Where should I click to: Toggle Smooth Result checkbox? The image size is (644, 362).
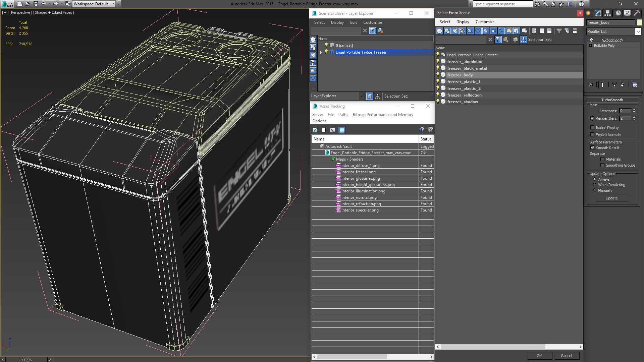tap(592, 148)
